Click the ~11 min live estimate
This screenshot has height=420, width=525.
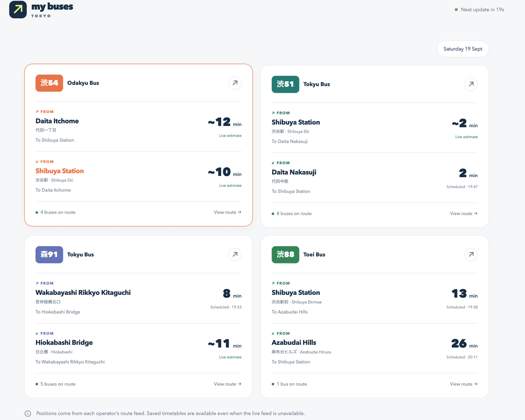pos(224,344)
